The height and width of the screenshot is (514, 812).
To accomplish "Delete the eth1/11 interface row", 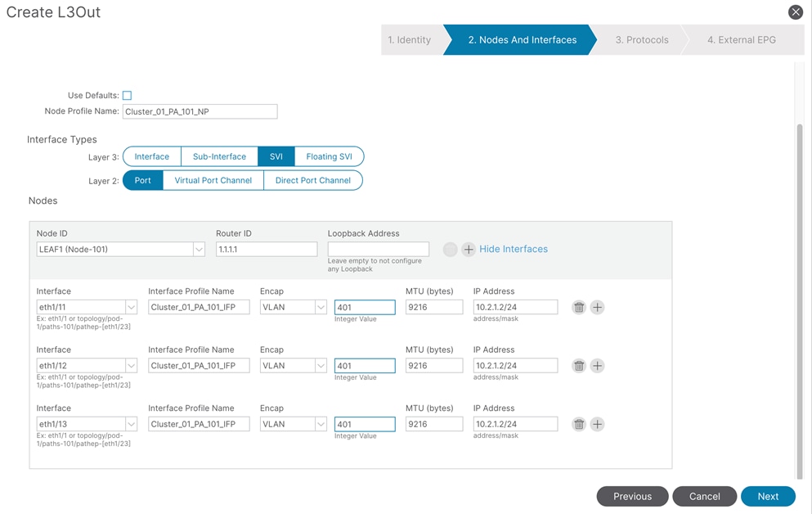I will pos(580,306).
